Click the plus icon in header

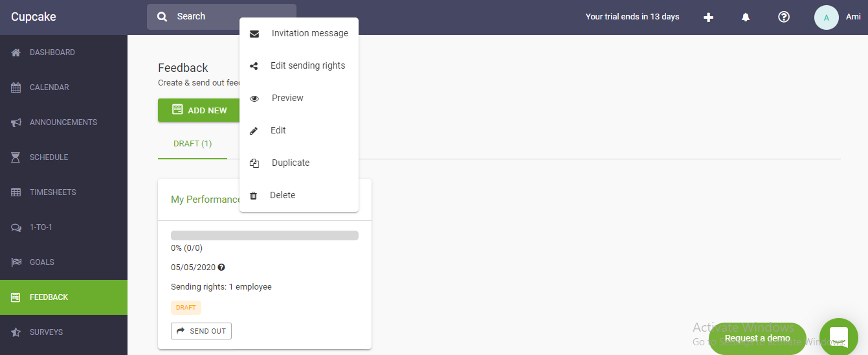[x=708, y=17]
